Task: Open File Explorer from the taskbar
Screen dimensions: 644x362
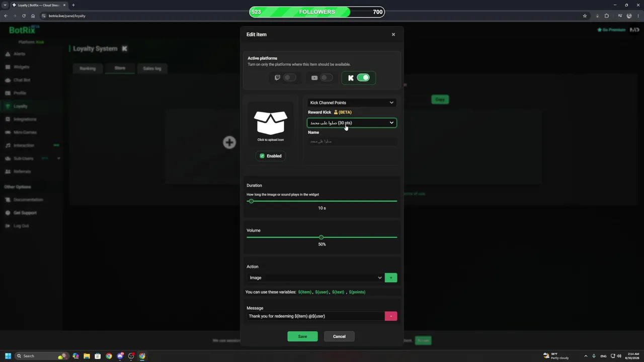Action: pyautogui.click(x=87, y=356)
